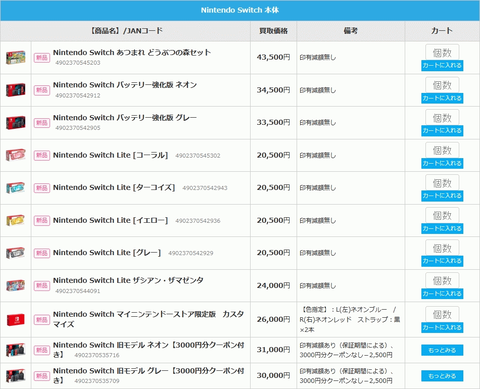
Task: Open Nintendo Switch Lite [コーラル] link
Action: coord(110,155)
